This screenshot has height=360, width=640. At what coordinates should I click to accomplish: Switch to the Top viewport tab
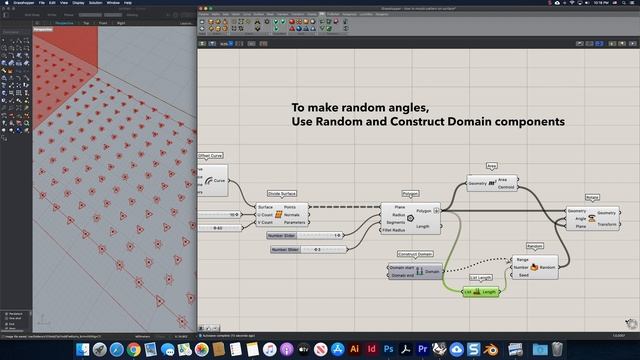tap(86, 23)
